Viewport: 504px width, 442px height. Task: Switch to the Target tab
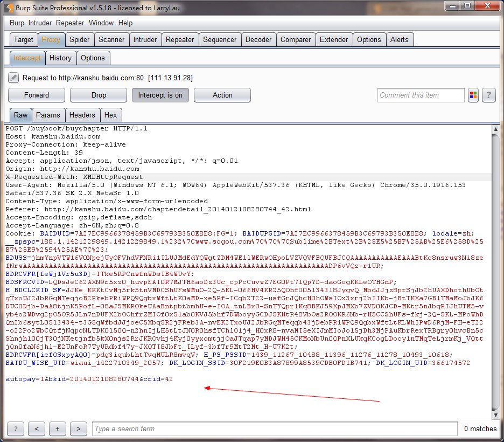24,39
